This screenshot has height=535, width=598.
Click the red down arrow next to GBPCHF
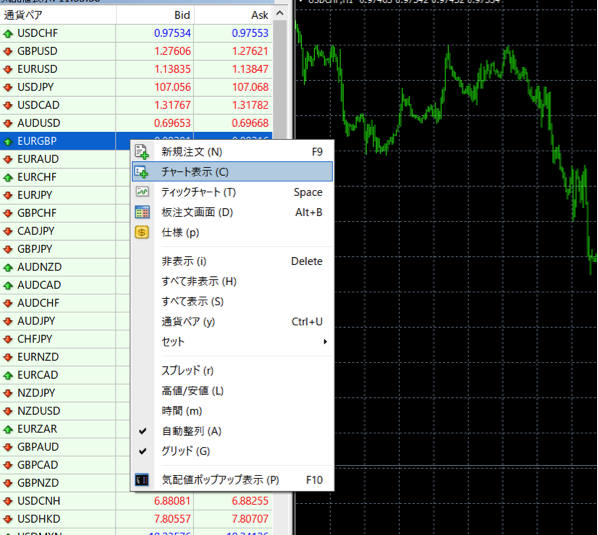[8, 213]
